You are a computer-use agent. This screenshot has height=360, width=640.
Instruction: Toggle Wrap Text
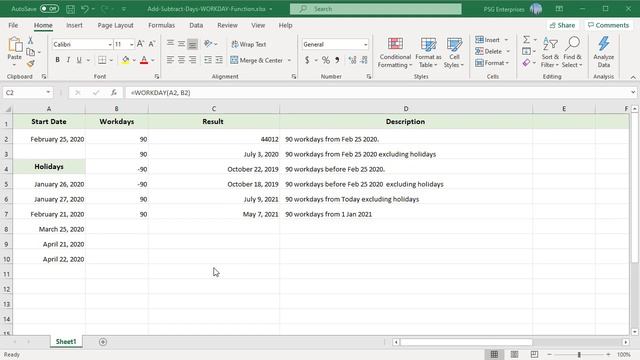[x=249, y=44]
